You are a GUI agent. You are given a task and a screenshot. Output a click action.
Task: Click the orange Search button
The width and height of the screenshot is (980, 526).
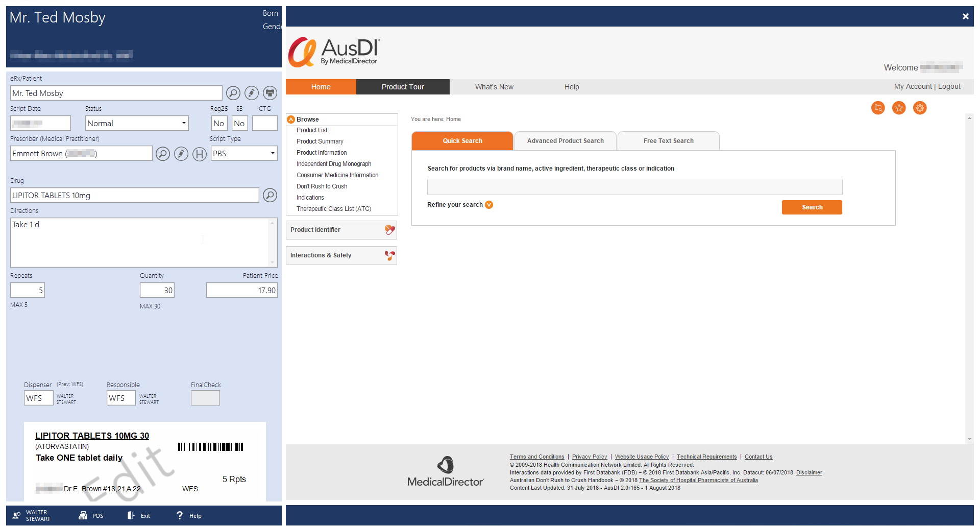(812, 207)
